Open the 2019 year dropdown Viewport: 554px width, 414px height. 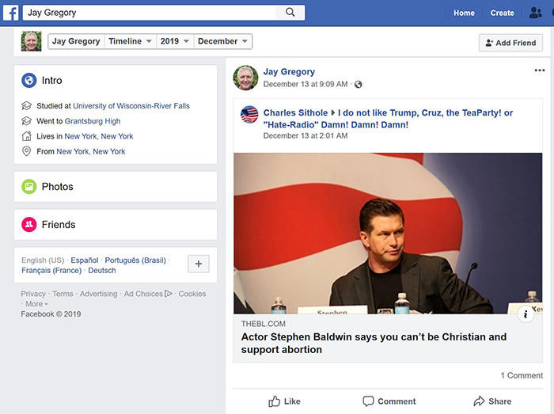point(175,41)
